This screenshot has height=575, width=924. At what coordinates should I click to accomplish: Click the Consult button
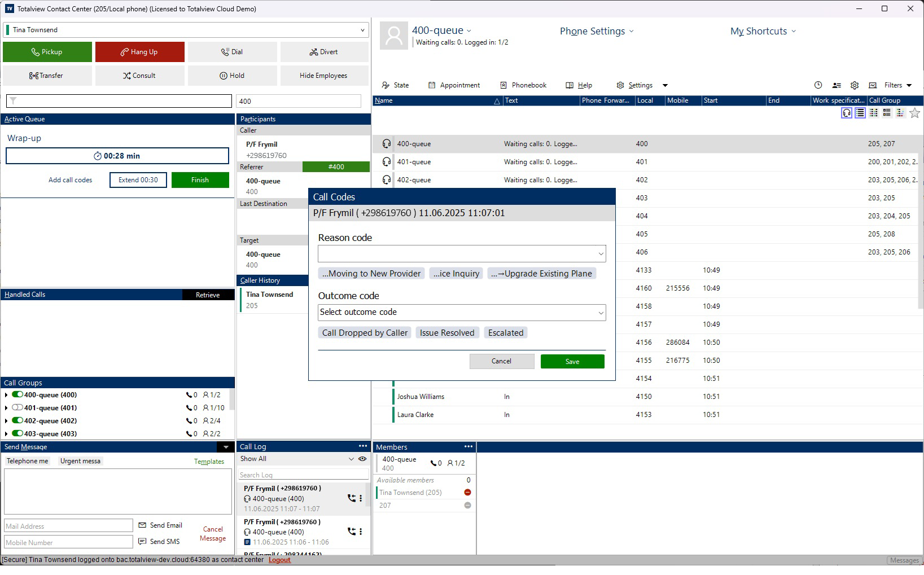tap(139, 76)
